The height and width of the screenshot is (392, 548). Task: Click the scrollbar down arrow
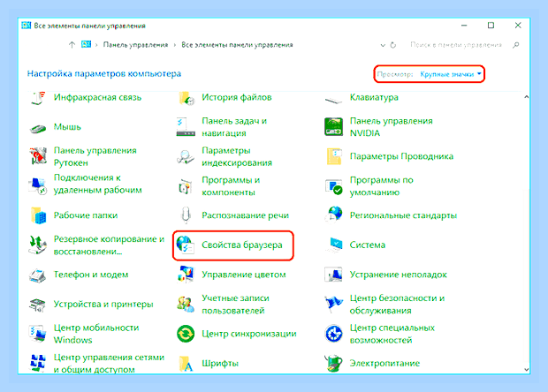click(526, 369)
